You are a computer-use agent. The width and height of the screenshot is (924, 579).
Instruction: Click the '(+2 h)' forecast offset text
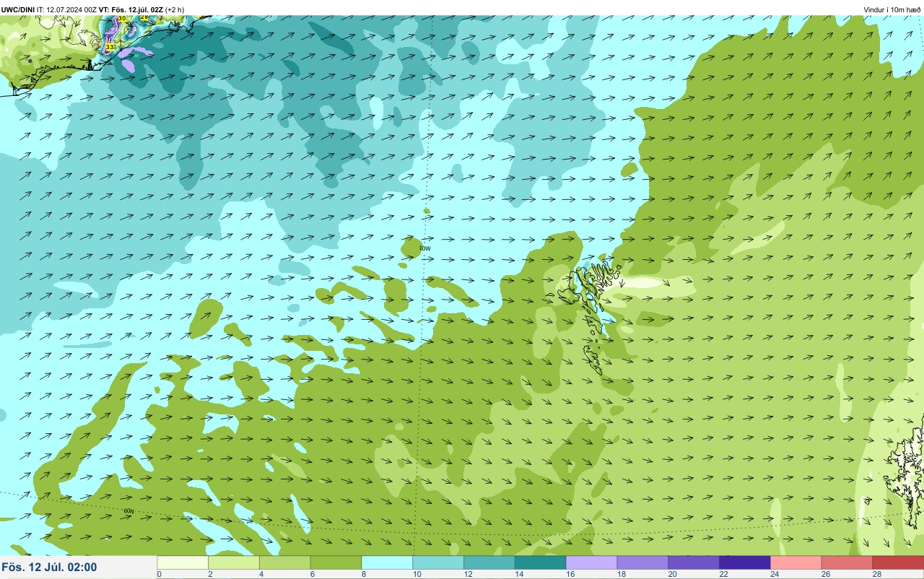tap(175, 9)
